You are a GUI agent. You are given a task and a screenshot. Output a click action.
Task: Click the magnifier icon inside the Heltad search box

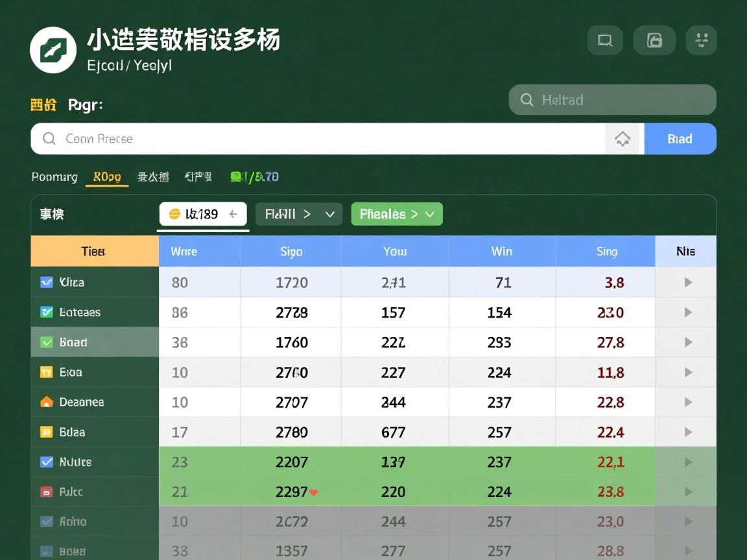click(x=527, y=100)
